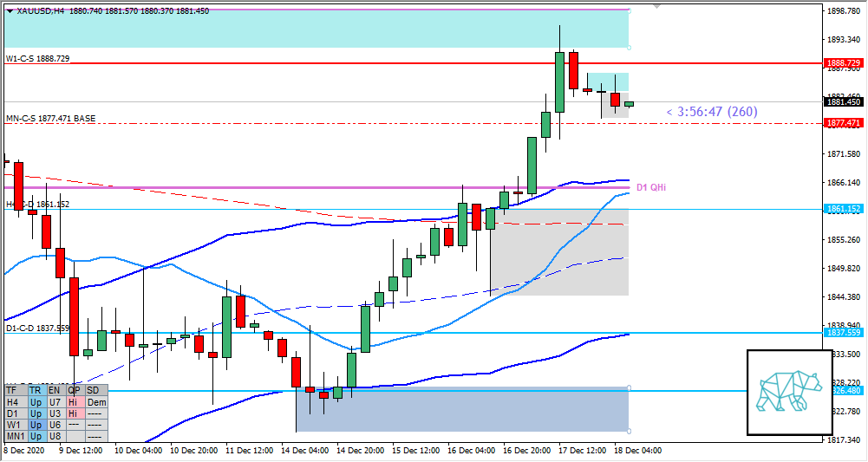The width and height of the screenshot is (868, 462).
Task: Select the MN-C-S 1877.471 BASE label
Action: [x=51, y=119]
